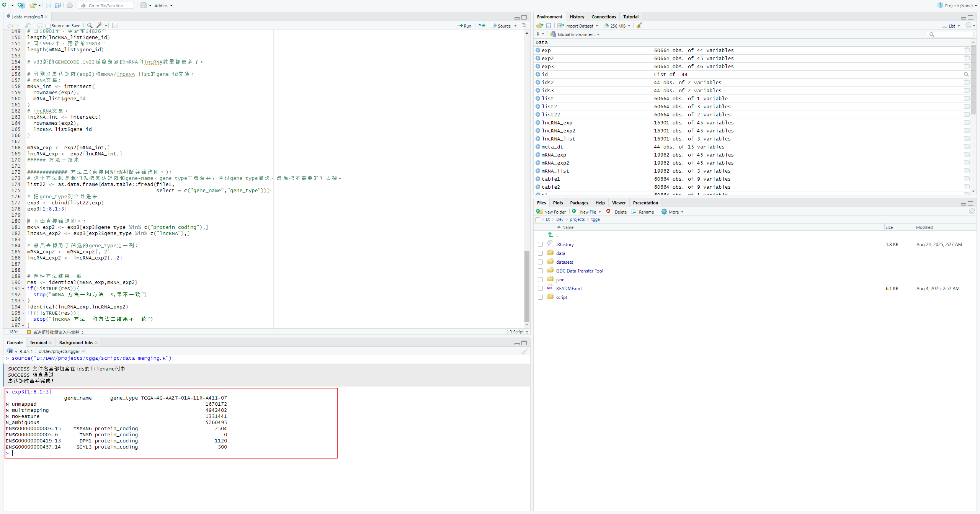Delete selected files button

click(x=617, y=212)
